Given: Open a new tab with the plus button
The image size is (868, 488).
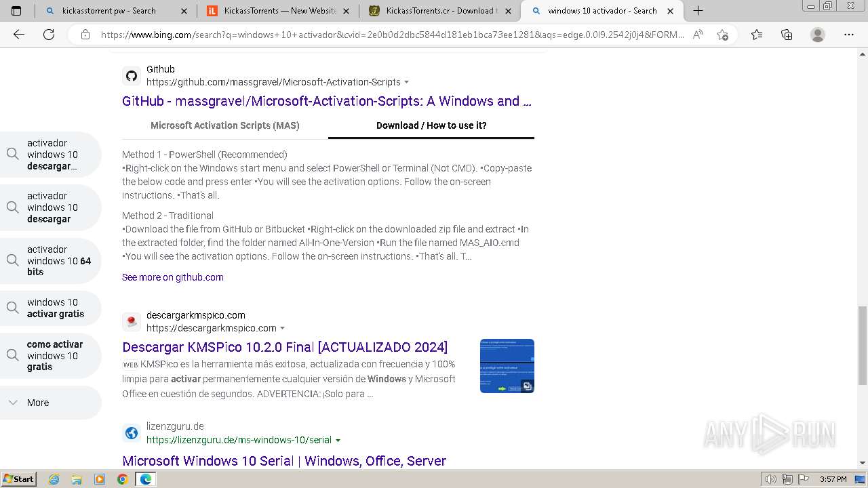Looking at the screenshot, I should [698, 11].
